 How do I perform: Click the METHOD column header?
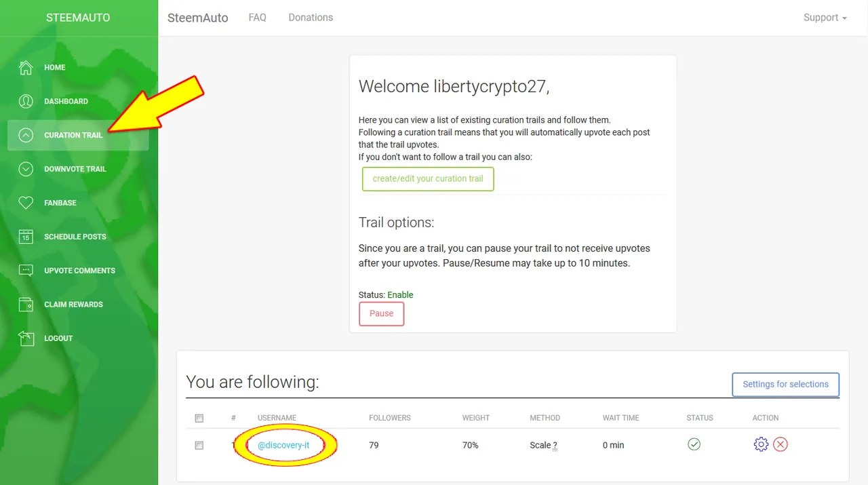[545, 418]
